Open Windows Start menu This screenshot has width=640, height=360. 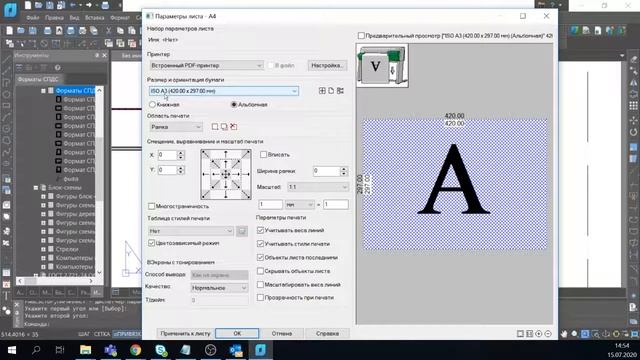[x=11, y=350]
